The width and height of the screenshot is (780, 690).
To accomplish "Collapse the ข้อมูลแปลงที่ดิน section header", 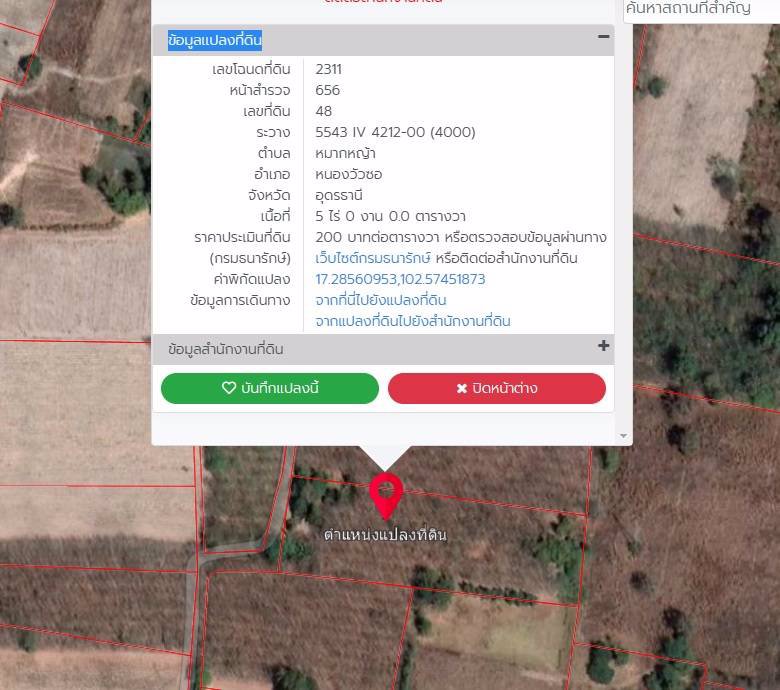I will tap(215, 40).
